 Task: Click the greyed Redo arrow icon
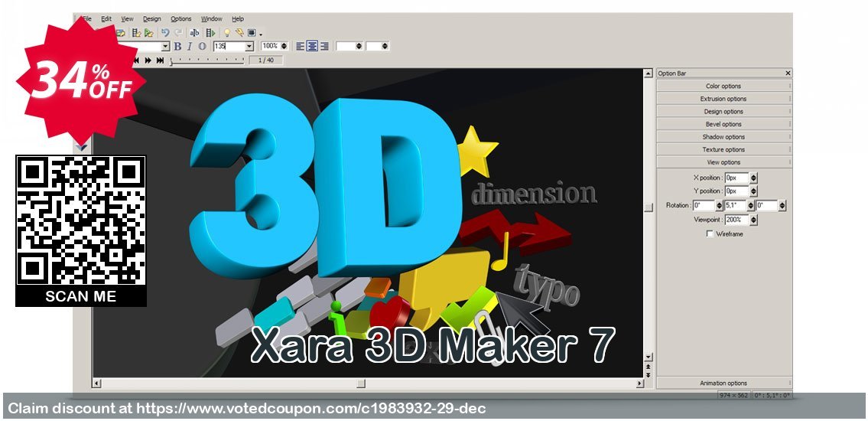(x=178, y=33)
